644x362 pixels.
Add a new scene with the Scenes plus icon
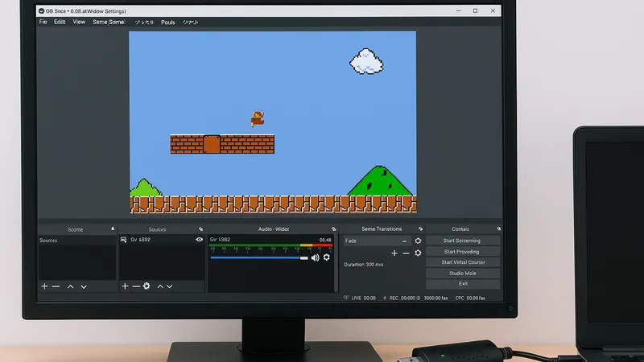pyautogui.click(x=44, y=286)
